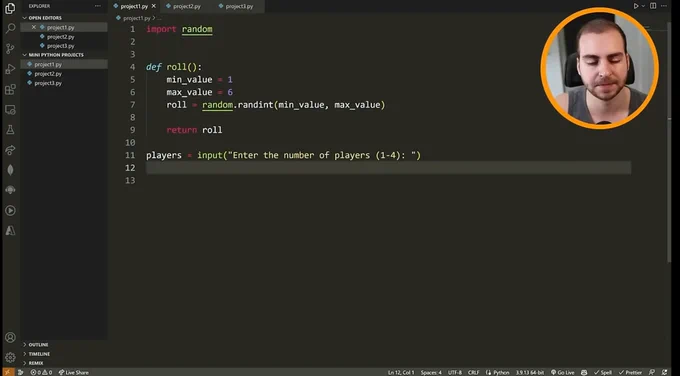The image size is (680, 376).
Task: Click the word randint on line 7
Action: [255, 105]
